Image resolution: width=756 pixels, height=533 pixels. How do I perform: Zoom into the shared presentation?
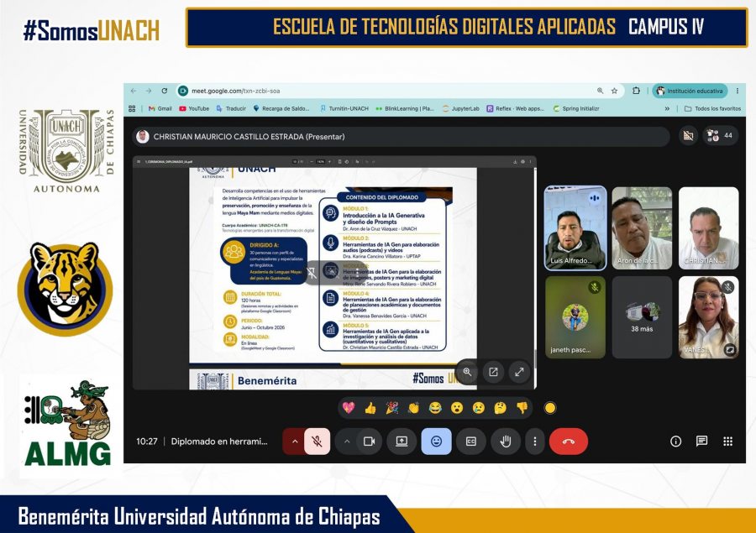pos(467,372)
